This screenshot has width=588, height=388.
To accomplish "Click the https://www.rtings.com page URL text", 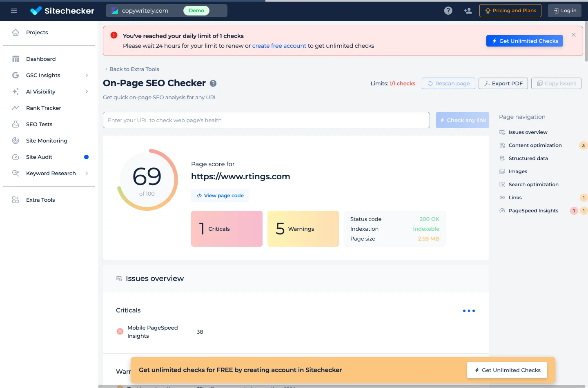I will point(241,176).
